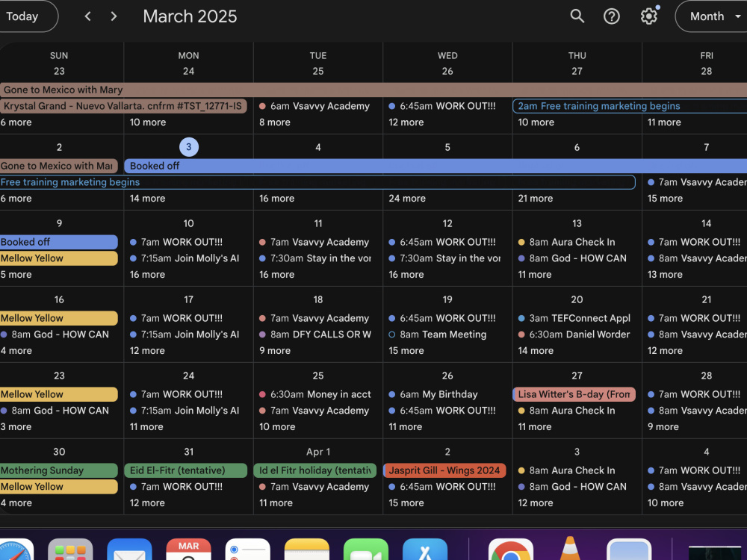Screen dimensions: 747x560
Task: Select the highlighted date 3 circle
Action: coord(189,147)
